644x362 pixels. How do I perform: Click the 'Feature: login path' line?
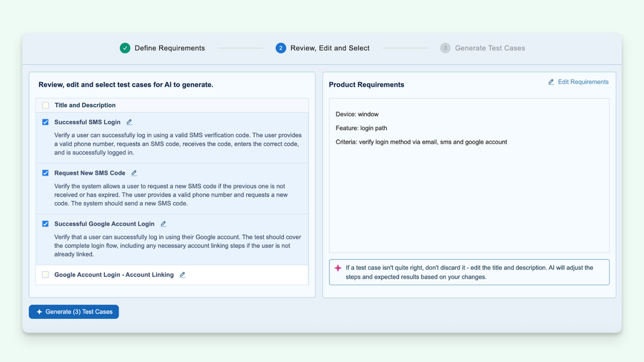coord(361,128)
